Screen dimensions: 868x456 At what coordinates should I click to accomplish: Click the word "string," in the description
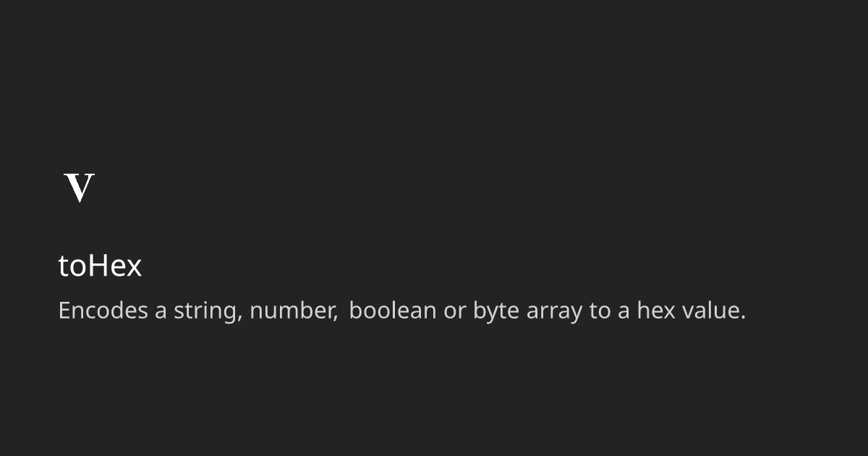tap(208, 312)
